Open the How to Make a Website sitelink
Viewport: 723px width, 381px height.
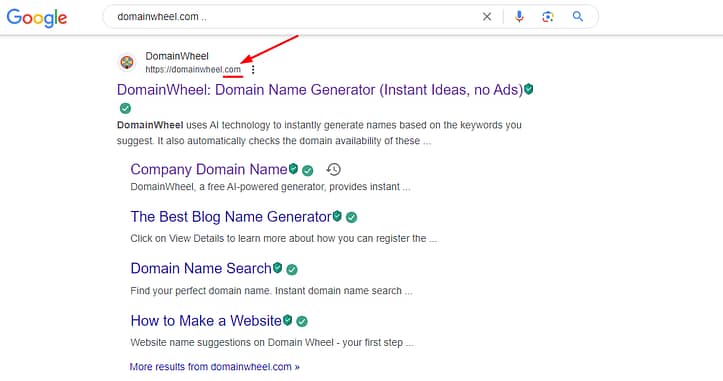[x=206, y=321]
